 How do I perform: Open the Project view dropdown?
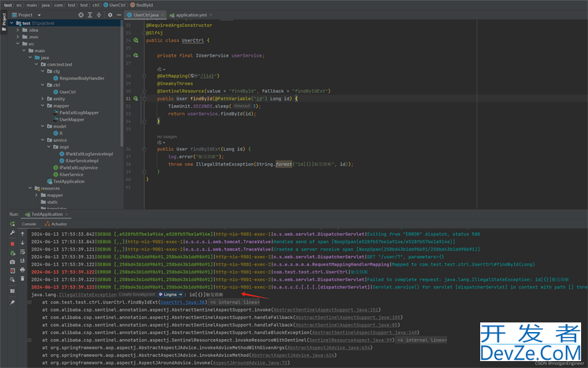tap(39, 15)
